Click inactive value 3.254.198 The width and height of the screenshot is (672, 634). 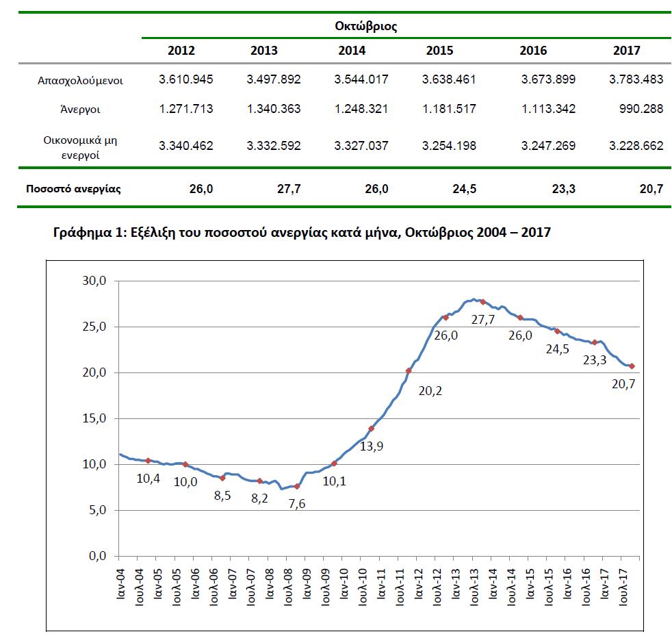pos(449,146)
